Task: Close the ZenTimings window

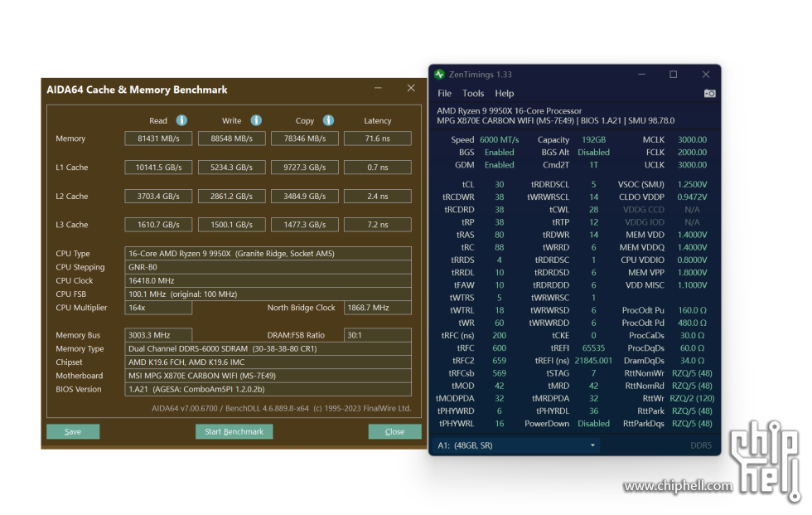Action: pyautogui.click(x=706, y=74)
